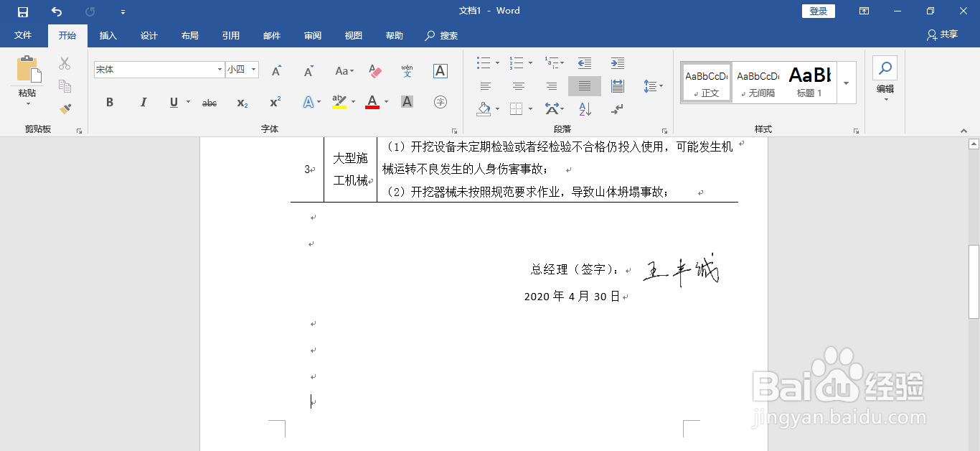Screen dimensions: 980x451
Task: Select the clear all formatting icon
Action: 374,71
